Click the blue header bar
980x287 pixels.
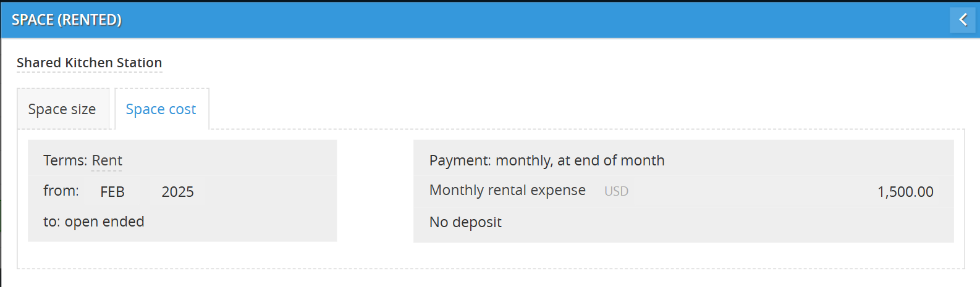494,20
